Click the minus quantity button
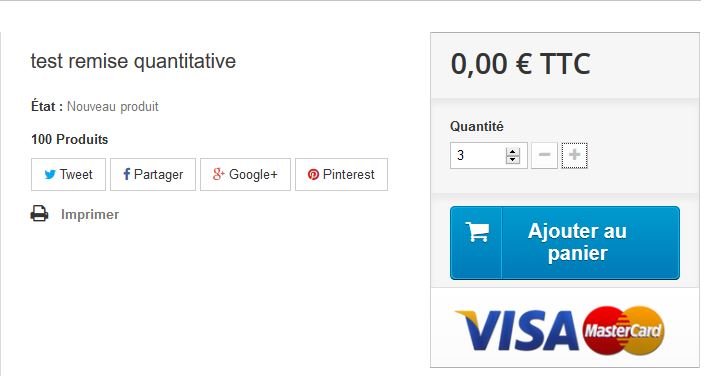 pos(544,155)
